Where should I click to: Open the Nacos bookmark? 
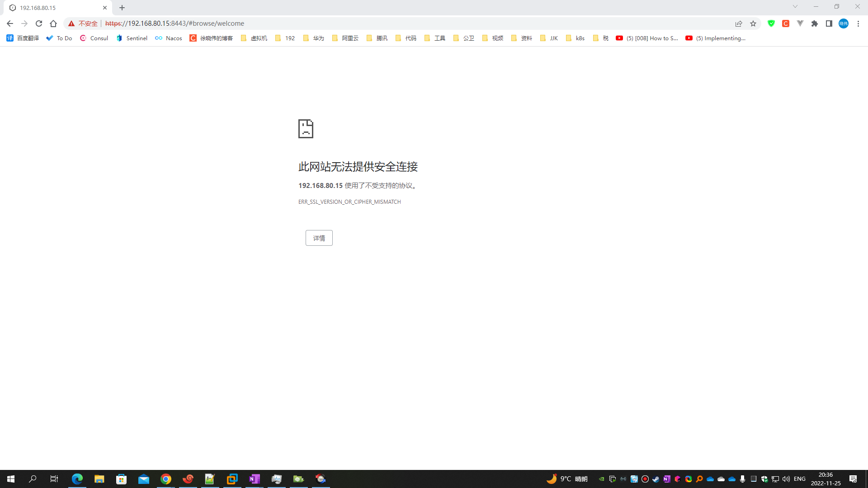click(x=169, y=38)
